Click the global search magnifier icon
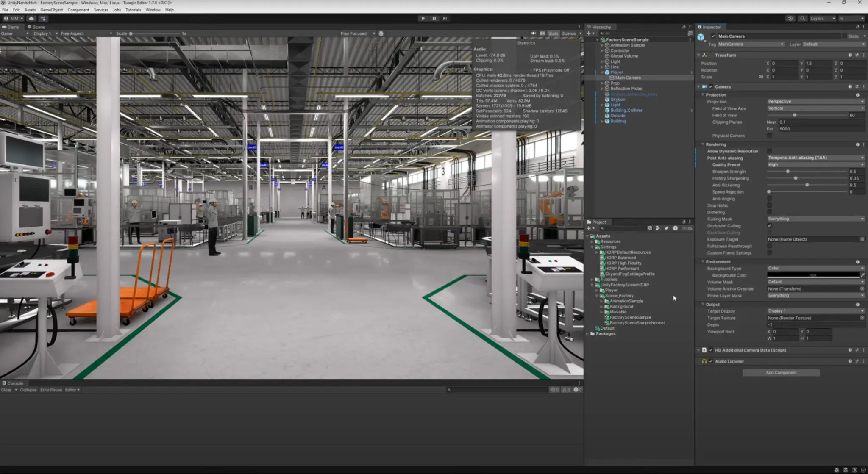 point(802,18)
